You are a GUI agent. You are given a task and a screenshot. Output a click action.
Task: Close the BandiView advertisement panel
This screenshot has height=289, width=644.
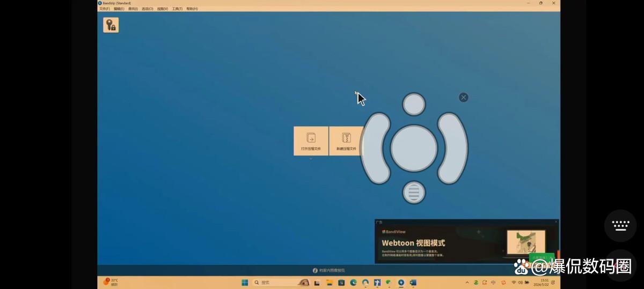(x=556, y=221)
